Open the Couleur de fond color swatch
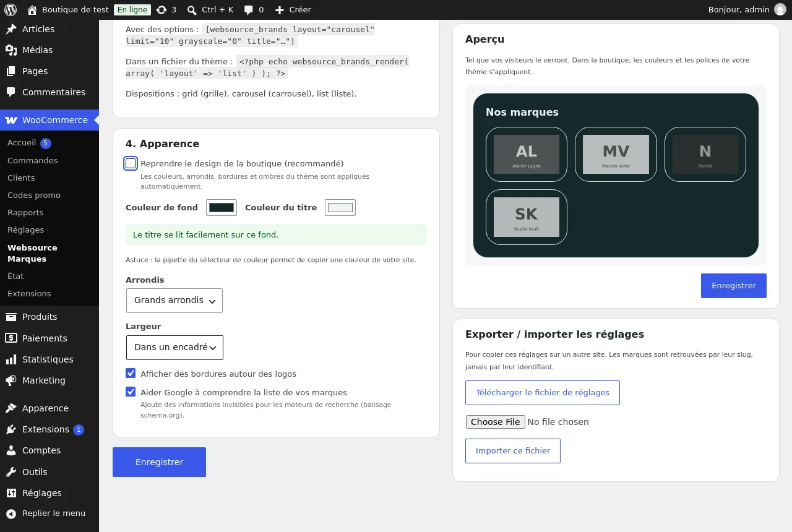This screenshot has height=532, width=792. point(222,208)
